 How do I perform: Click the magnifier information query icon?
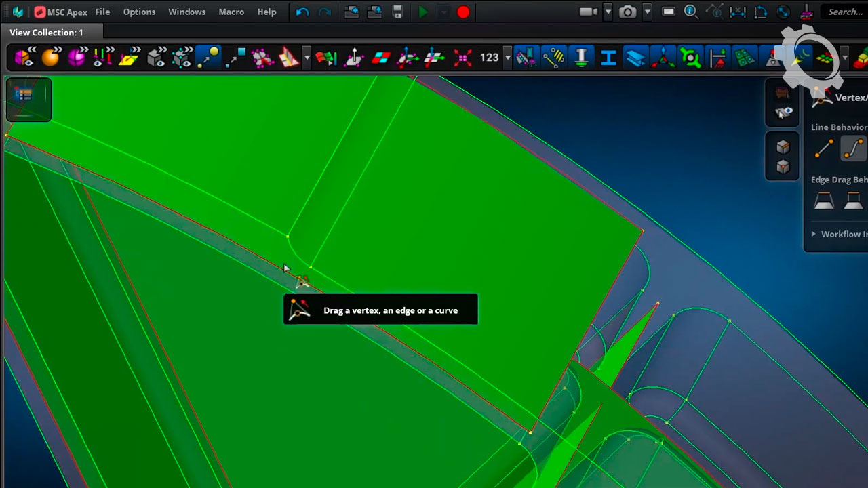691,12
